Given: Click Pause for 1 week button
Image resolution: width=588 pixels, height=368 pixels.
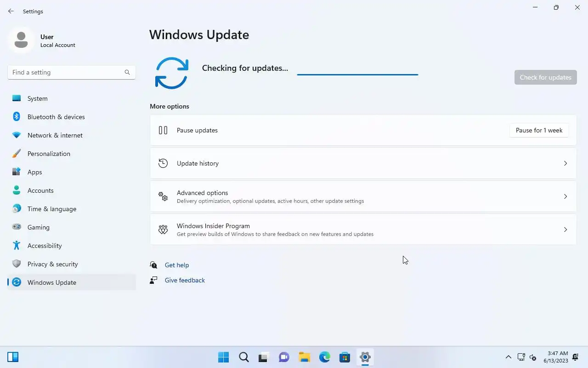Looking at the screenshot, I should [x=539, y=130].
